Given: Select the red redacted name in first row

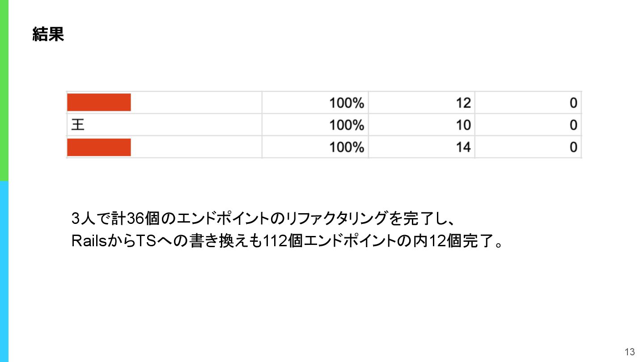Looking at the screenshot, I should (99, 102).
